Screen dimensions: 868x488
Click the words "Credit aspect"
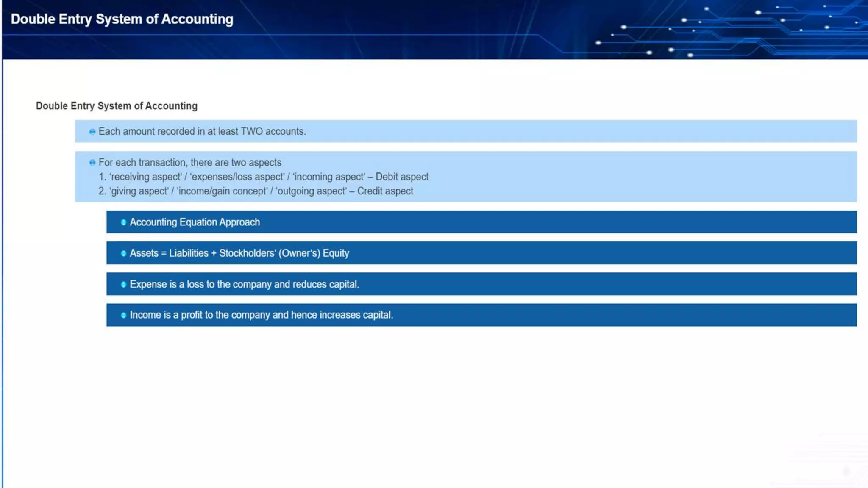pos(385,191)
